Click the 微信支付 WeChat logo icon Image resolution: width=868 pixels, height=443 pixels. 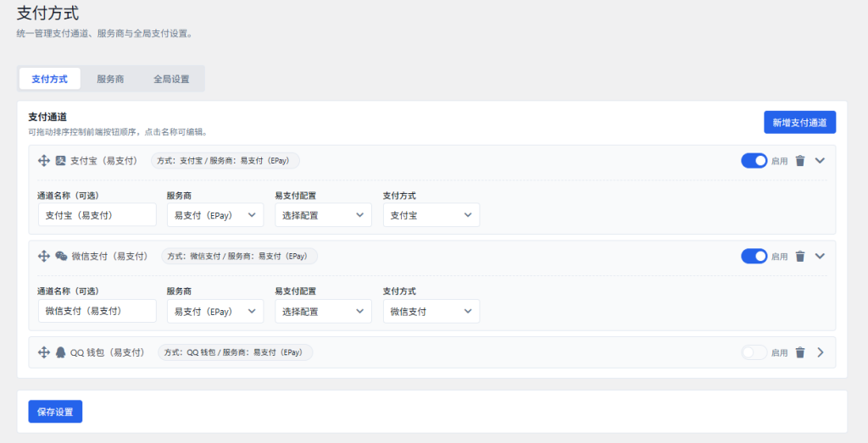point(61,256)
